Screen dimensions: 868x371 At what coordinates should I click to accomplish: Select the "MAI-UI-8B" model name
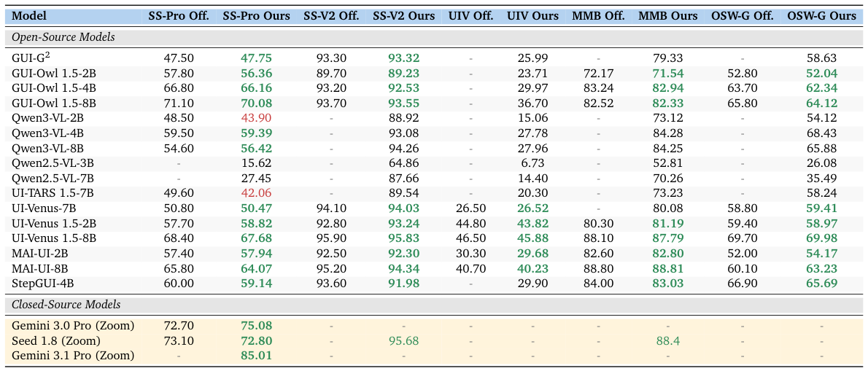click(x=39, y=267)
